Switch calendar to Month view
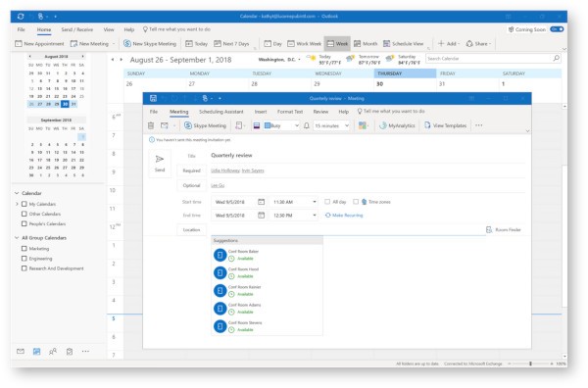The image size is (588, 388). (366, 44)
